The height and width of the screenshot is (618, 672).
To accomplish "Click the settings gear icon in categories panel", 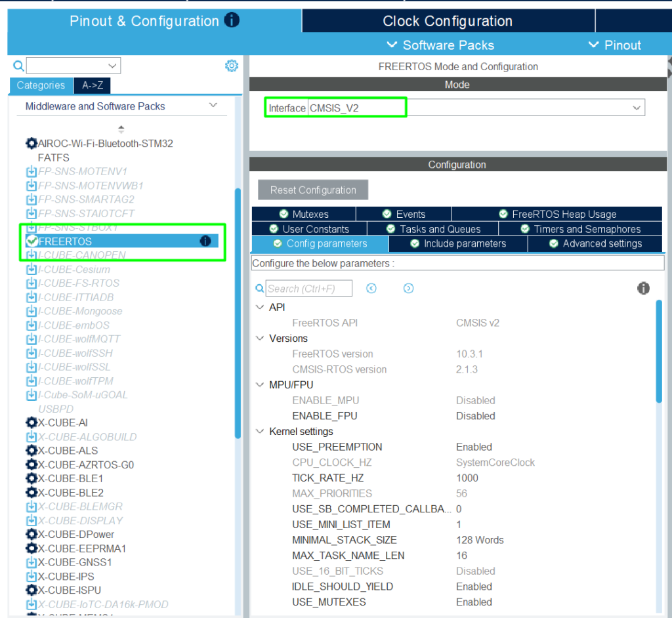I will coord(231,66).
